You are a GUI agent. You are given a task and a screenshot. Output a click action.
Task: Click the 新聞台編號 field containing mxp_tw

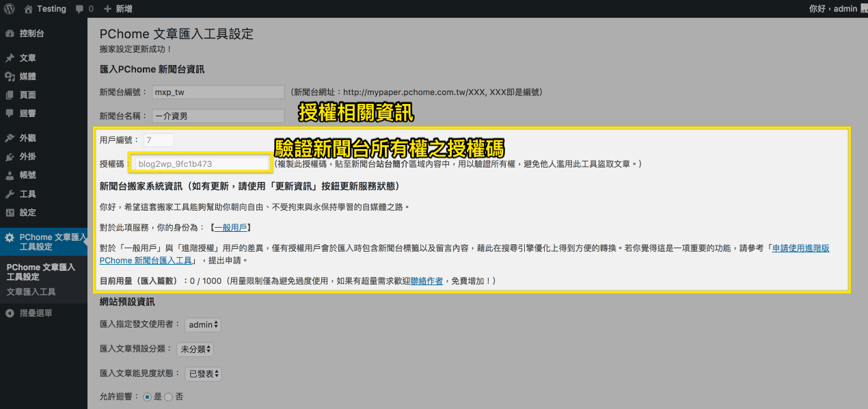tap(218, 92)
